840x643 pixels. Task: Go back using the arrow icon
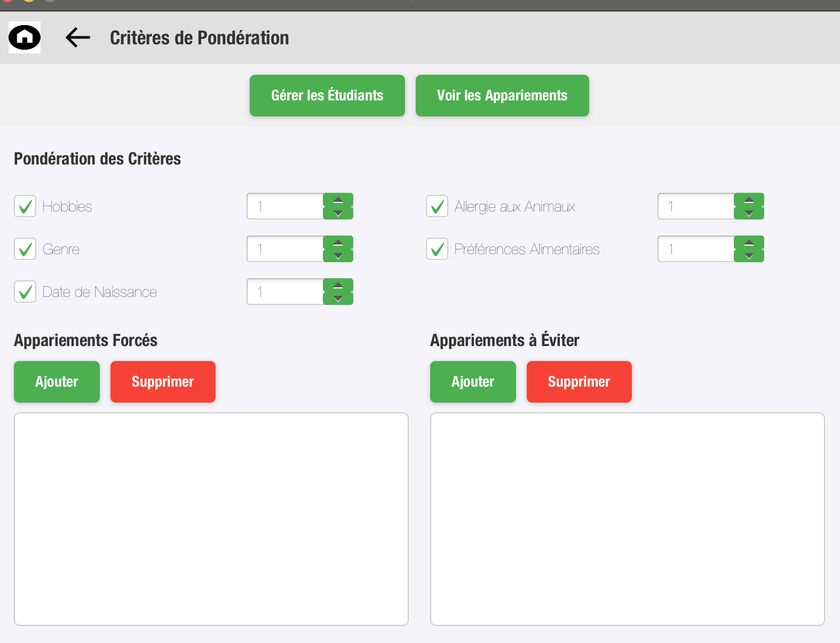(x=78, y=37)
